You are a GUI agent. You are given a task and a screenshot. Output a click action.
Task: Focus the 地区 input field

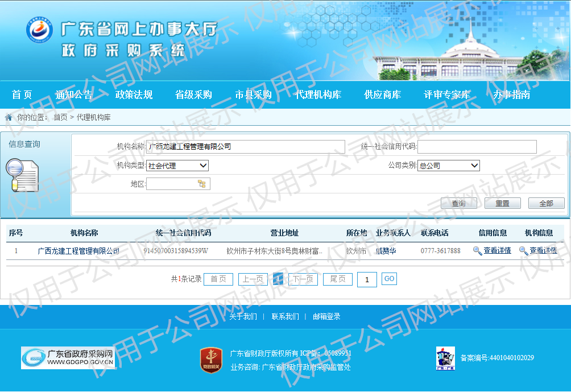[x=178, y=184]
